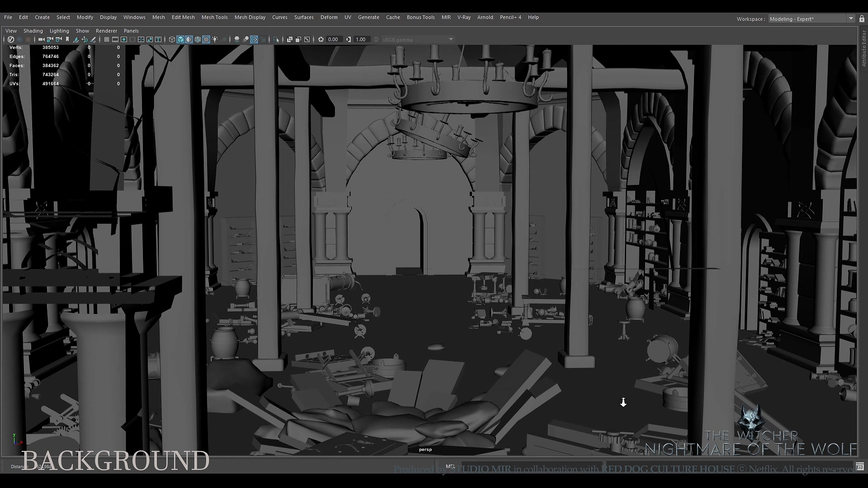Click the X-Ray Joints icon
Screen dimensions: 868x488
307,39
